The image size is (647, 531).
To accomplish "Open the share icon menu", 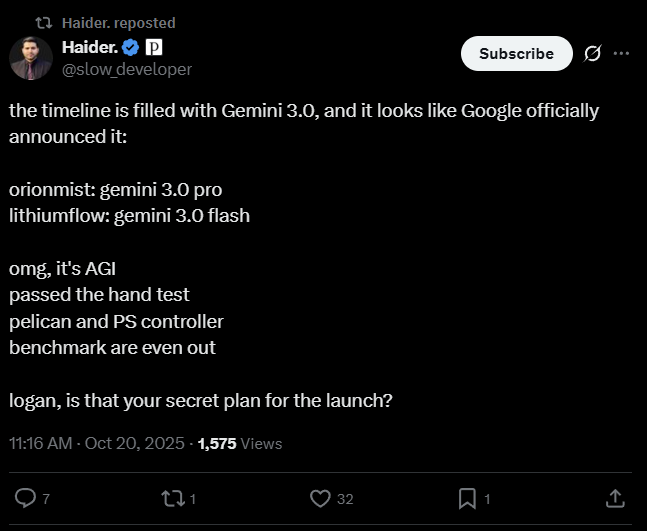I will [x=616, y=498].
